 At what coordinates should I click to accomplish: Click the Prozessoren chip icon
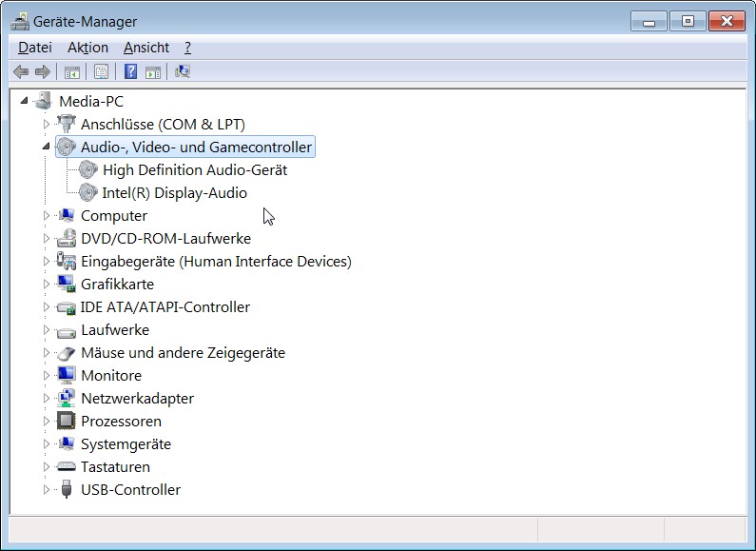point(66,421)
